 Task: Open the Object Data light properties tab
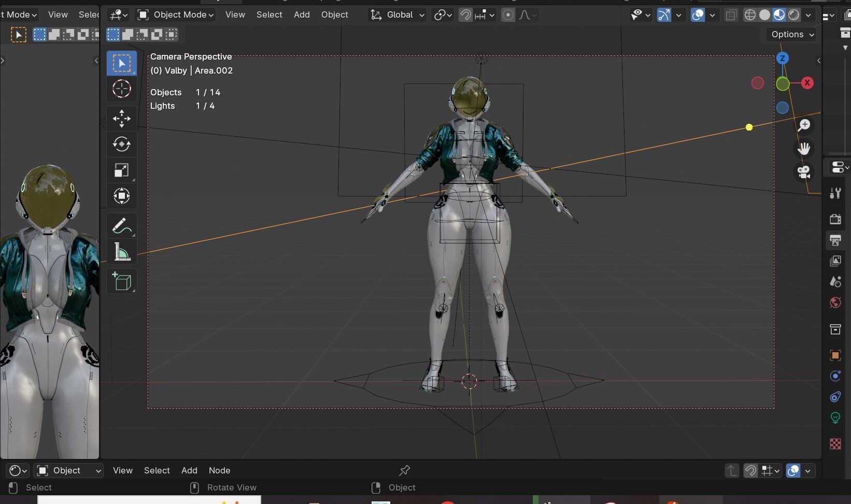point(835,417)
